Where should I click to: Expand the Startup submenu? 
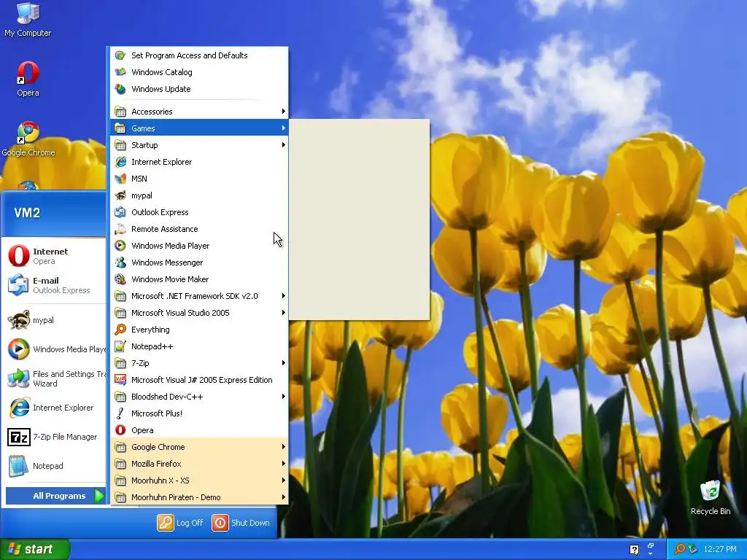point(199,145)
